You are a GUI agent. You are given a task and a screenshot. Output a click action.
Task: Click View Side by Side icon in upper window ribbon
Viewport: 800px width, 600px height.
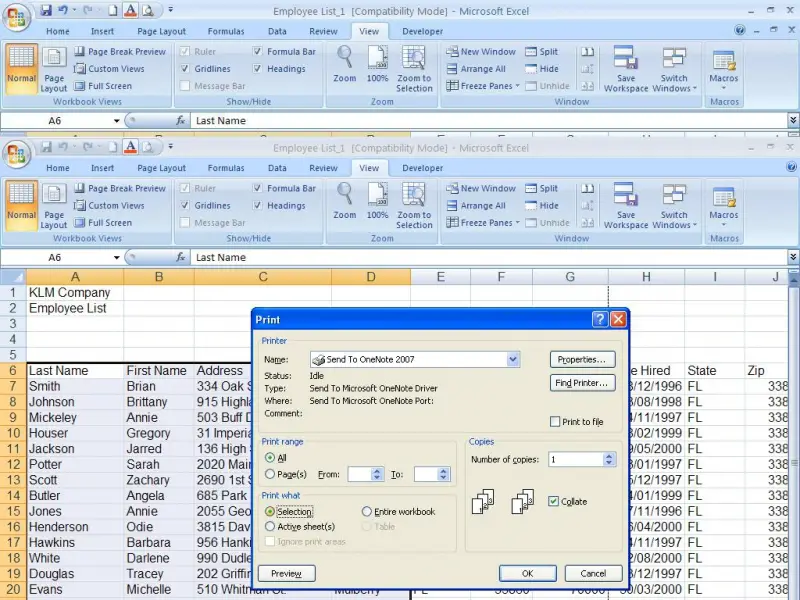click(x=587, y=52)
